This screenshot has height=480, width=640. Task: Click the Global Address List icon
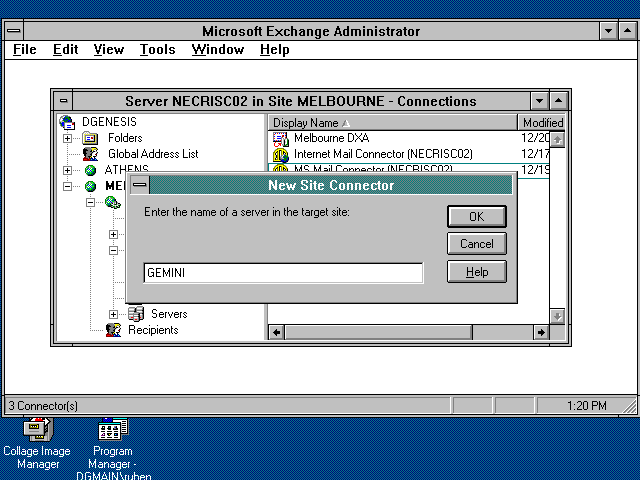[x=90, y=154]
